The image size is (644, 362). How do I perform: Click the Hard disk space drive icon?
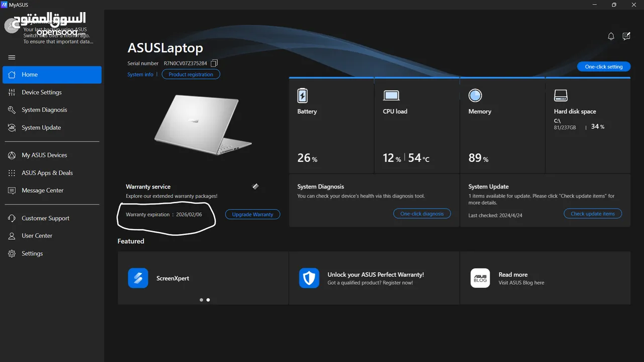click(561, 96)
